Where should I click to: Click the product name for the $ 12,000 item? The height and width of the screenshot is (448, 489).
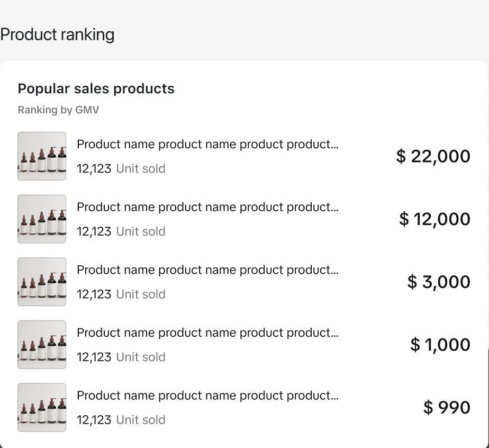pyautogui.click(x=207, y=207)
